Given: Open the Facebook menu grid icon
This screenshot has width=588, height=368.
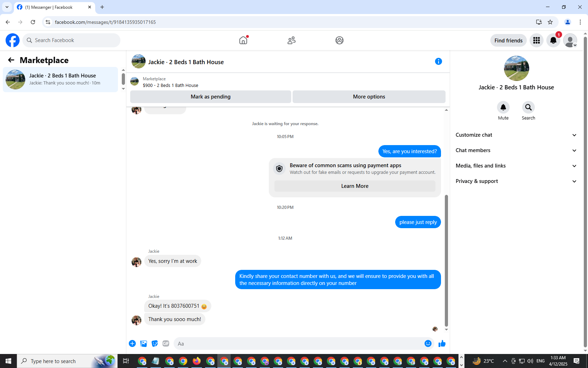Looking at the screenshot, I should tap(537, 40).
